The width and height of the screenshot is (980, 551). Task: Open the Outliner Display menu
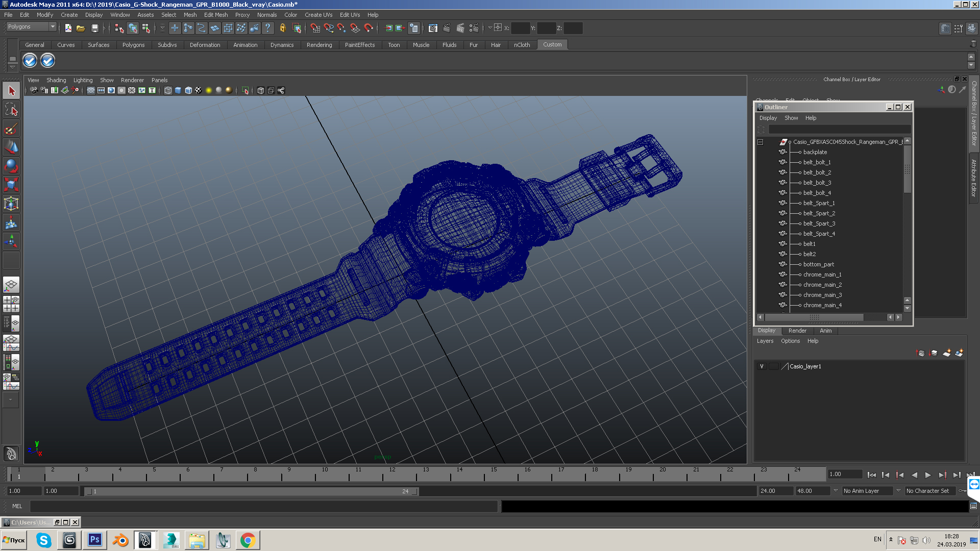768,118
